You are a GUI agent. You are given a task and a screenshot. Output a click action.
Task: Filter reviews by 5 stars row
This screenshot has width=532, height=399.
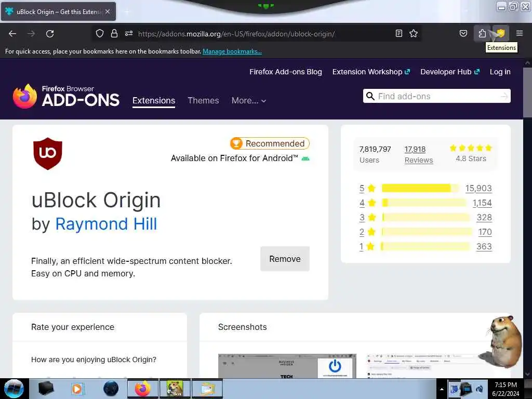(425, 188)
